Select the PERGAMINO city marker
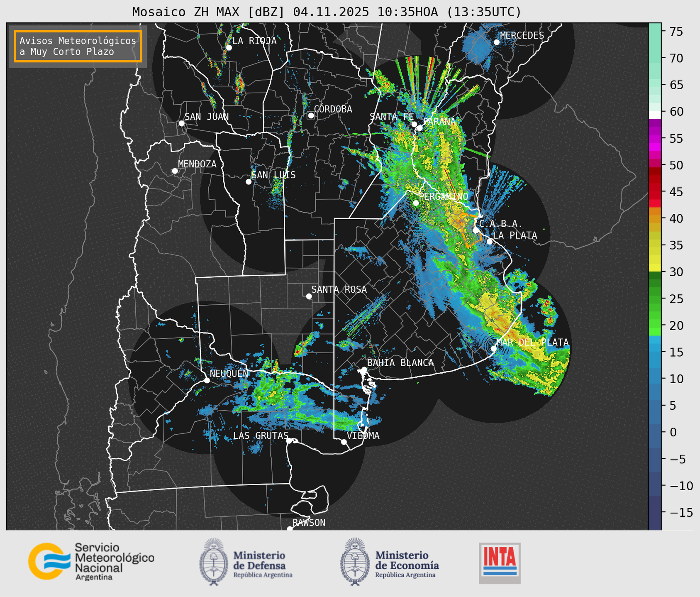700x597 pixels. (416, 203)
